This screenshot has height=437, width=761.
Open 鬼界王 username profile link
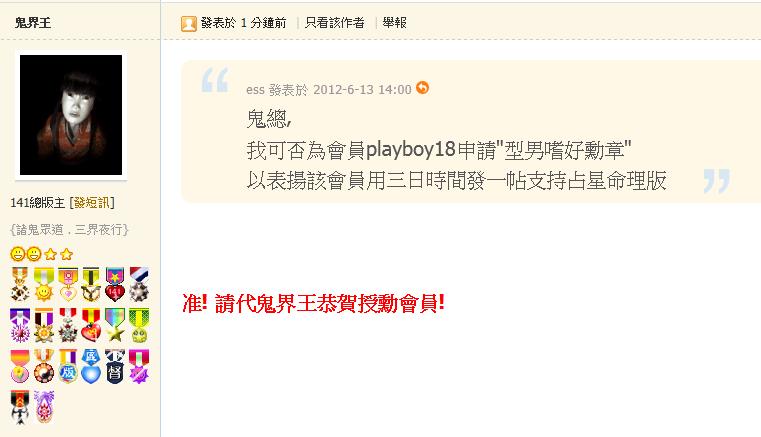tap(33, 22)
